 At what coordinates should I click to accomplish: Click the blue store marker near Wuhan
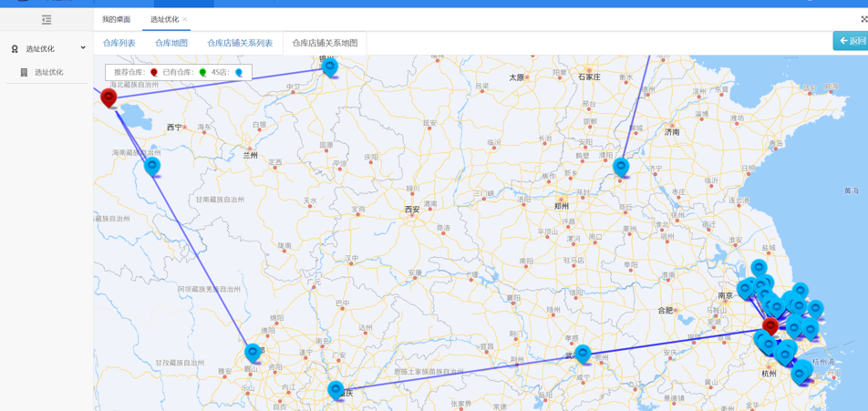pos(583,354)
